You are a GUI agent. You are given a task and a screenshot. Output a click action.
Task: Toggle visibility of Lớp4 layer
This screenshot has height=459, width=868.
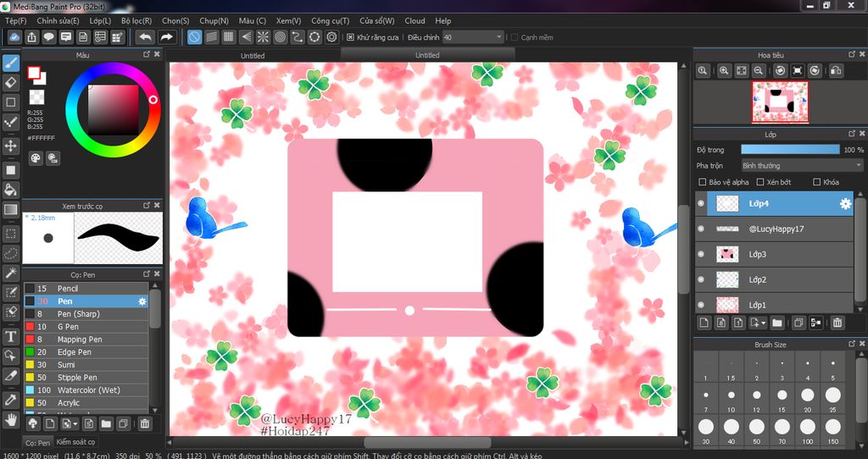(701, 203)
